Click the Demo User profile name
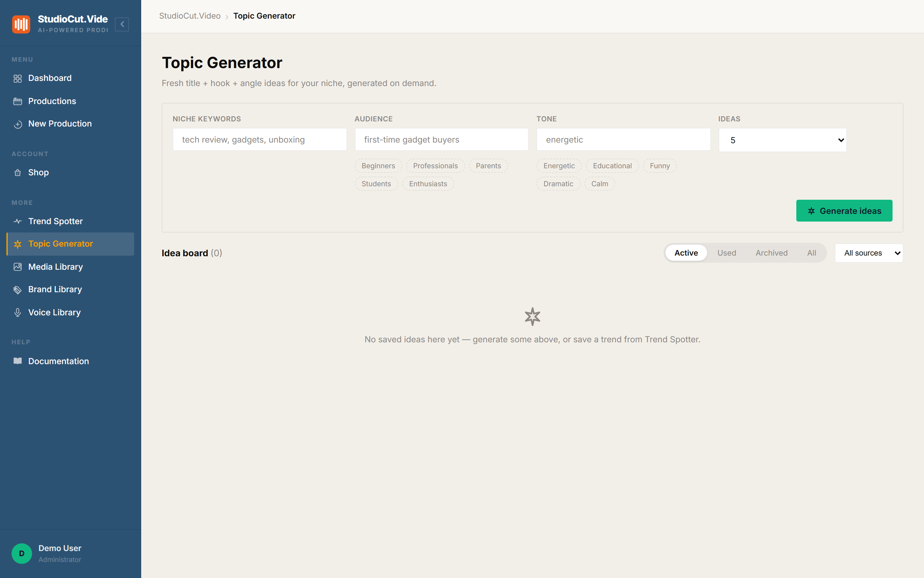 [x=60, y=548]
